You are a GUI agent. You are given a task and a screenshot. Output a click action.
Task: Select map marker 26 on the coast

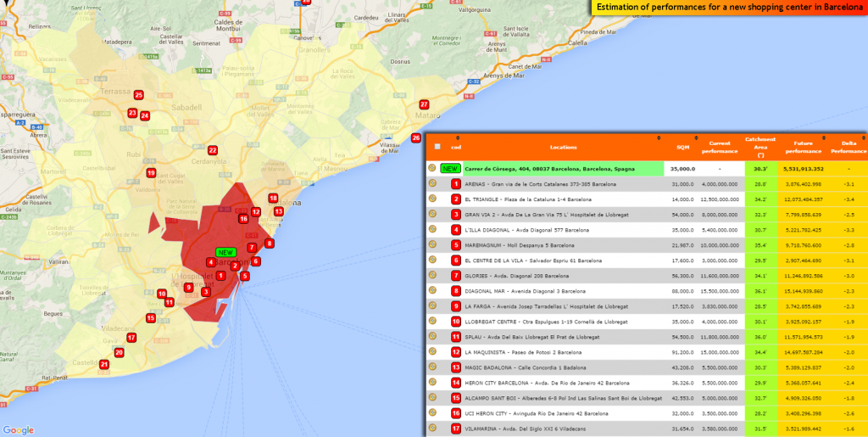click(415, 137)
